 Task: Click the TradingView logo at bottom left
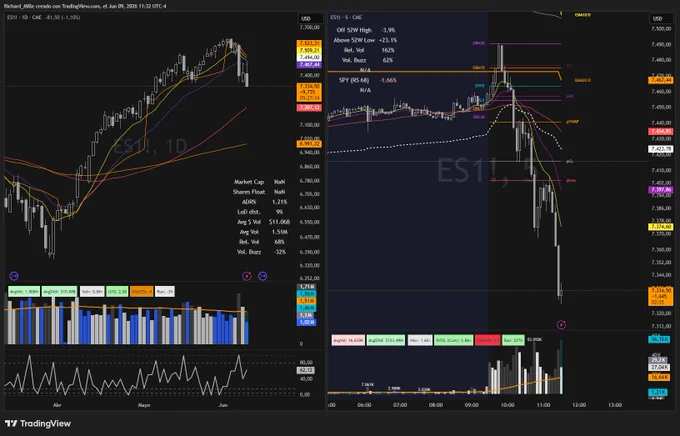38,423
